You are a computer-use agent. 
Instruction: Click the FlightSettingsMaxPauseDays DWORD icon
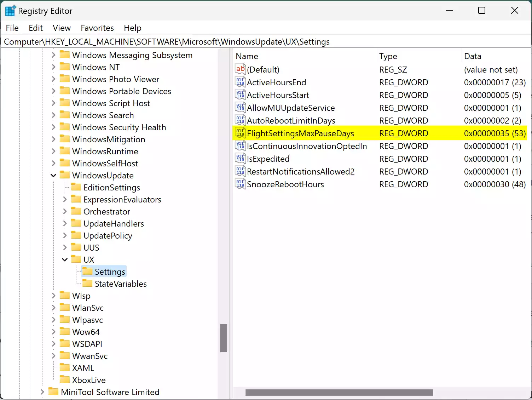(241, 133)
